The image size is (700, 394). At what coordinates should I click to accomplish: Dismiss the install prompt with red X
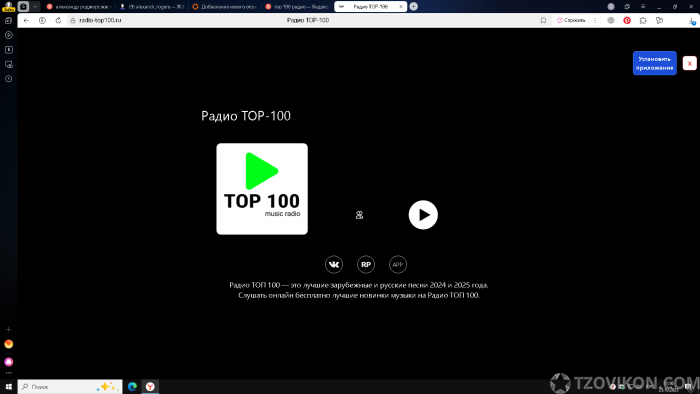690,63
